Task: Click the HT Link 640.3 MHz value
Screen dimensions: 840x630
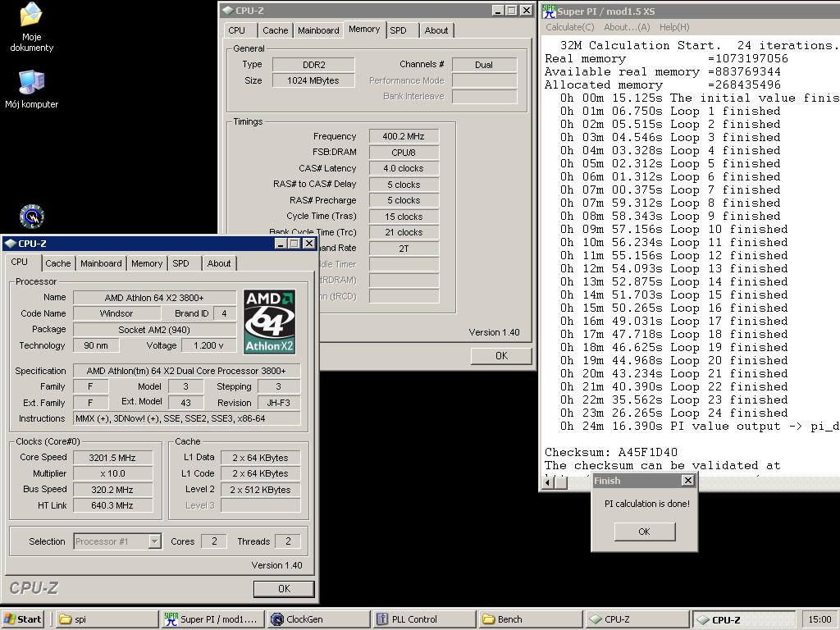Action: 112,505
